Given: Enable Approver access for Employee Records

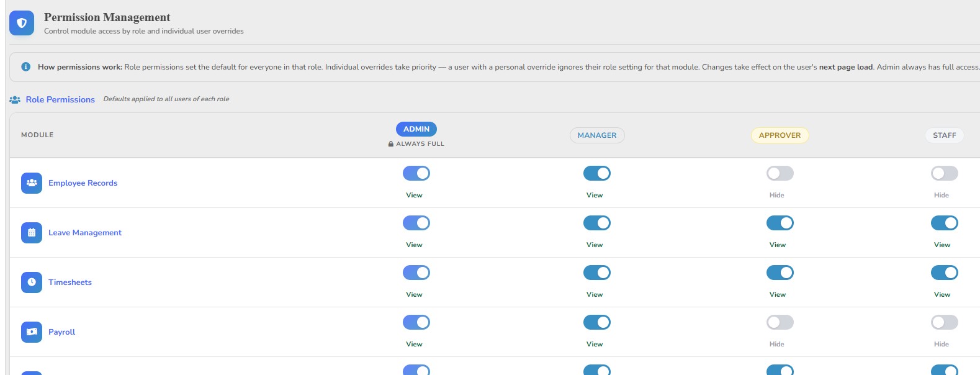Looking at the screenshot, I should (x=780, y=173).
